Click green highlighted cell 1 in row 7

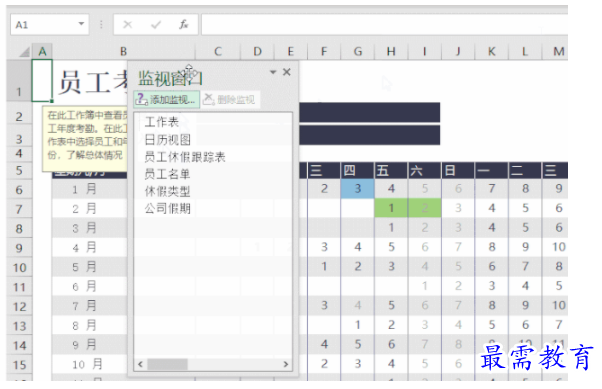tap(391, 208)
